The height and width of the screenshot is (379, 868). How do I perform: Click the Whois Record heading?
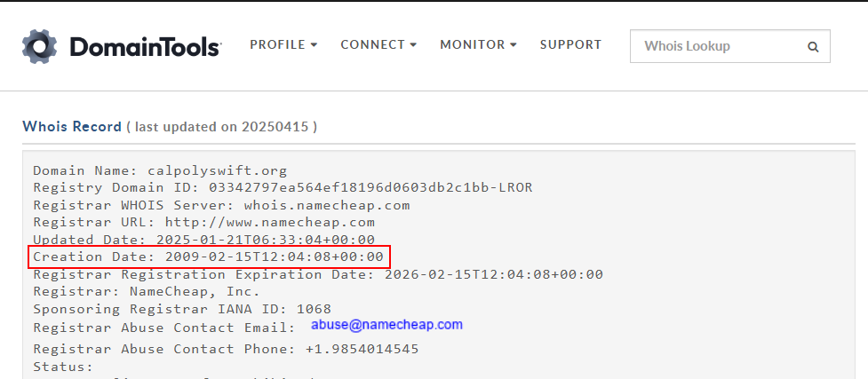tap(72, 127)
